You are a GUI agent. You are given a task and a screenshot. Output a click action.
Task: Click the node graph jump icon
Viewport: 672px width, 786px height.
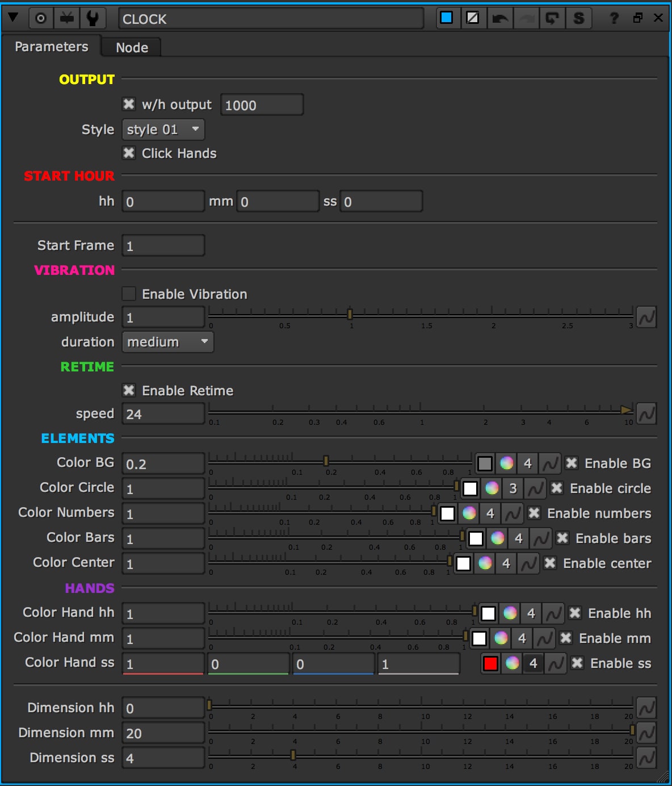pos(67,18)
